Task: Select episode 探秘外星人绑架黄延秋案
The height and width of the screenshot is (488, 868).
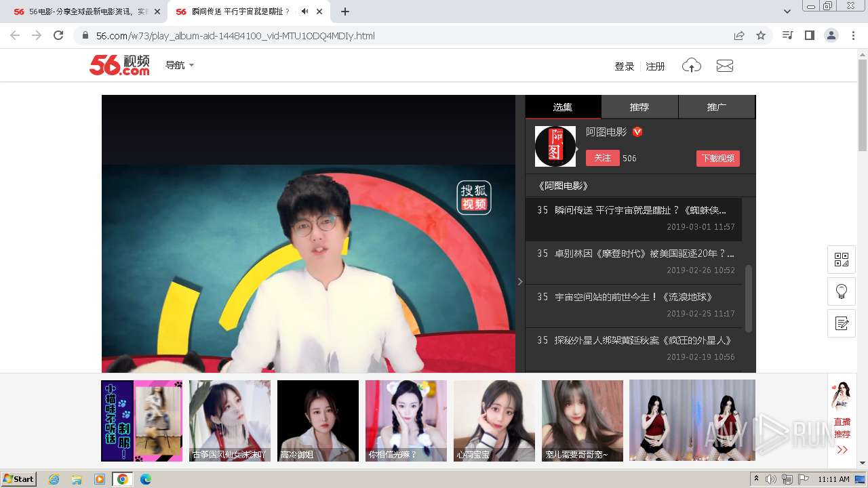Action: pos(633,348)
